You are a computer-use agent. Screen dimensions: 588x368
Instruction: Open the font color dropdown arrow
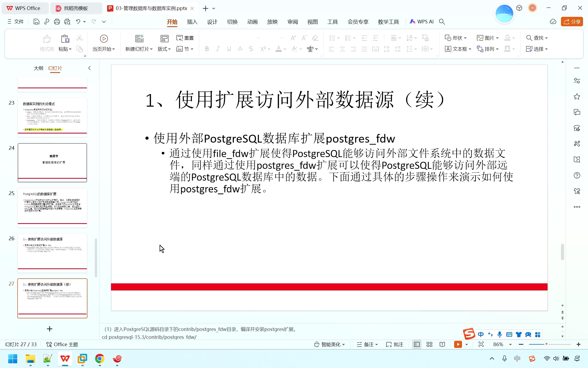pyautogui.click(x=284, y=49)
